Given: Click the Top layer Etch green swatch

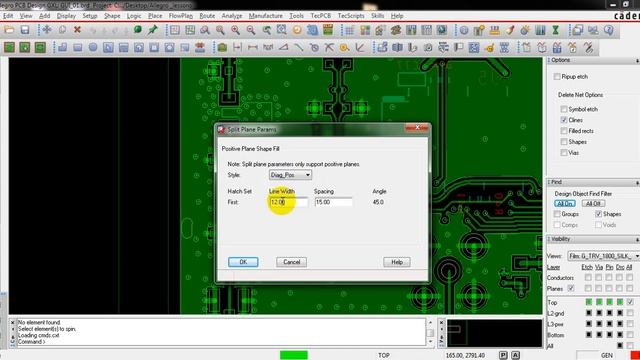Looking at the screenshot, I should (x=588, y=302).
